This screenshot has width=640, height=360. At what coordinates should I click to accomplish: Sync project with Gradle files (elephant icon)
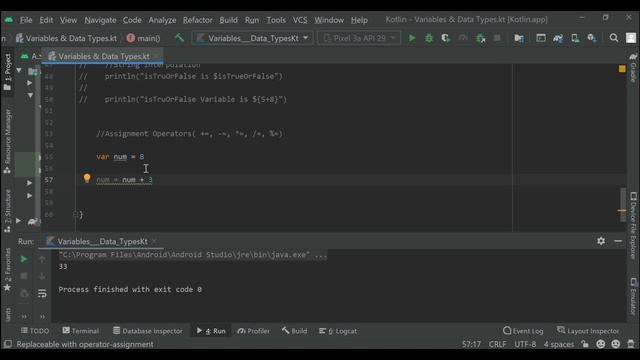tap(558, 38)
